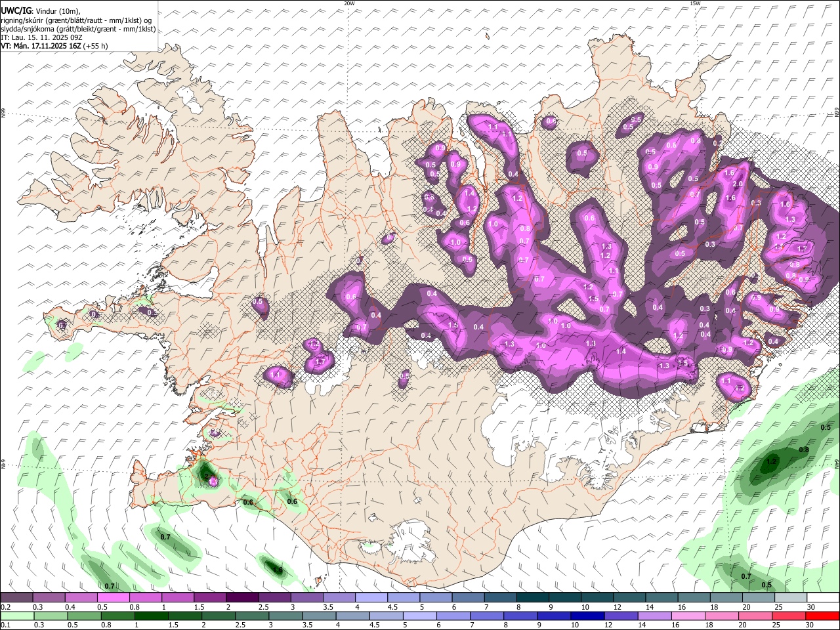Click the red lower swatch starting at 25
The image size is (840, 630).
[789, 616]
